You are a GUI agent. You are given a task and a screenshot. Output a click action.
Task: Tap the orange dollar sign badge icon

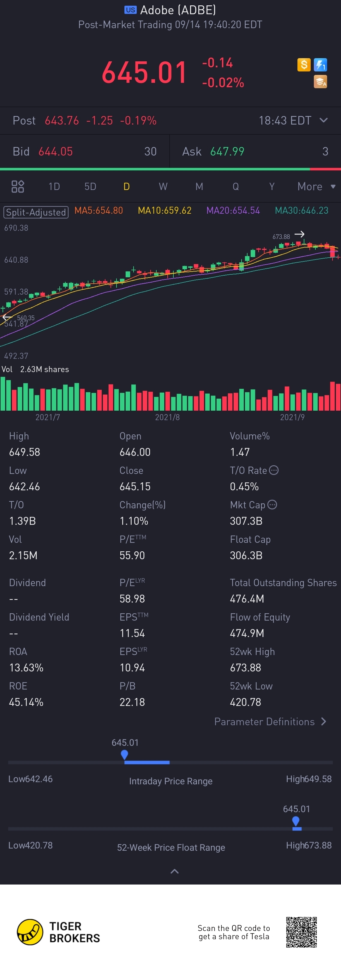[304, 65]
